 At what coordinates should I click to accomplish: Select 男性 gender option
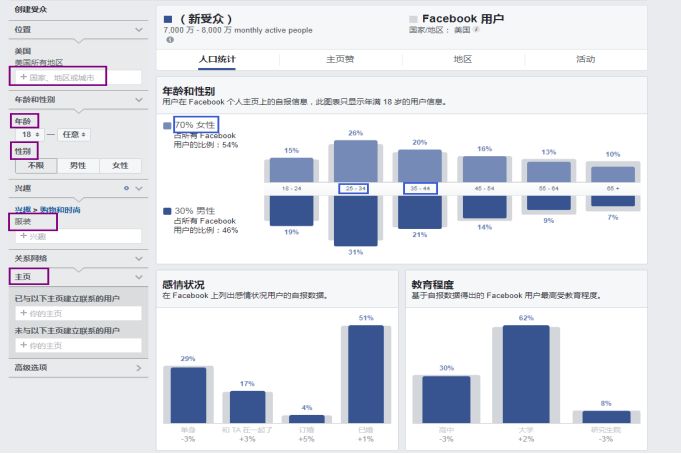tap(78, 166)
